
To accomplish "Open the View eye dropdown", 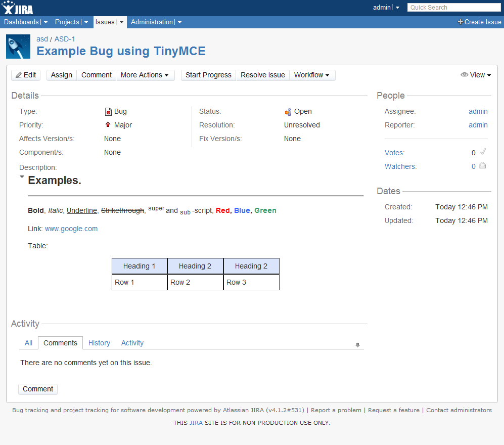I will [x=476, y=75].
